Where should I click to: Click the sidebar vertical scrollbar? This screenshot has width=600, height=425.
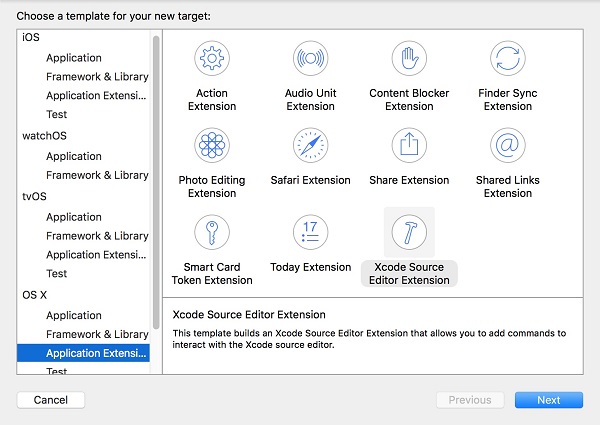[x=156, y=180]
